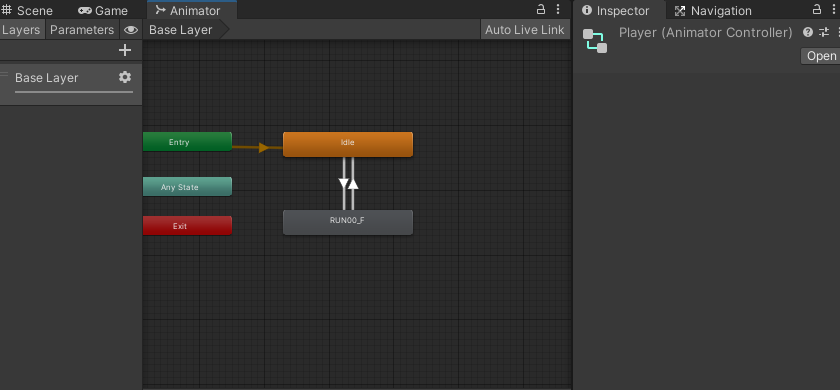
Task: Toggle the Inspector lock icon
Action: pyautogui.click(x=817, y=9)
